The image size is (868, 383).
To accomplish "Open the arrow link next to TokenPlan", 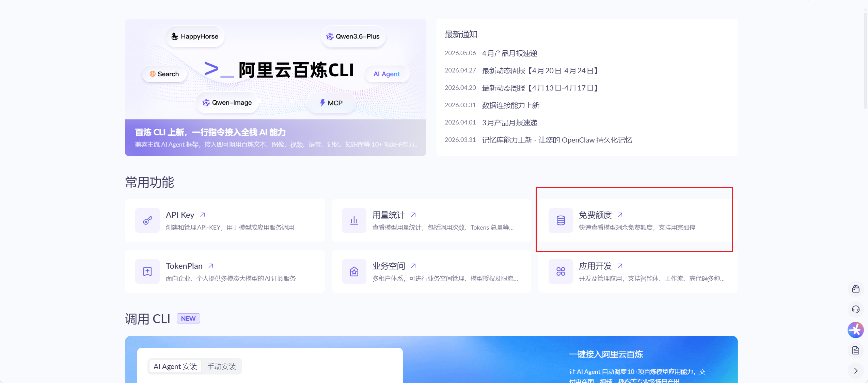I will click(x=211, y=266).
